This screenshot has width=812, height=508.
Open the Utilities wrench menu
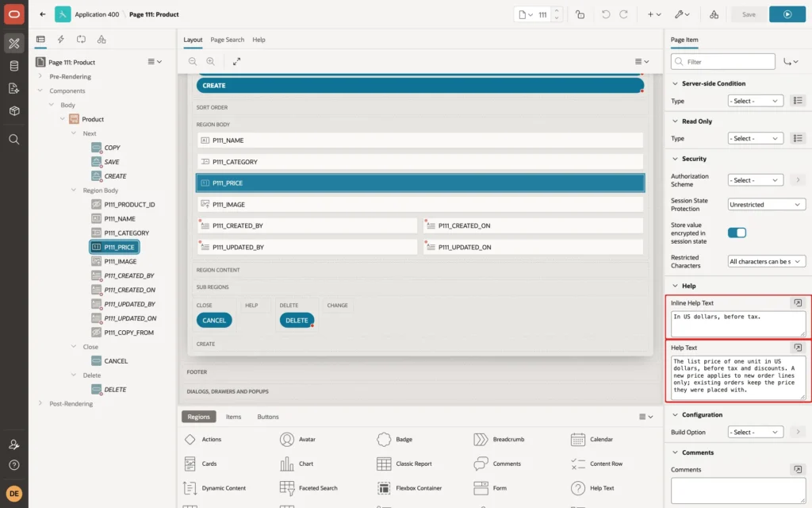(x=682, y=14)
